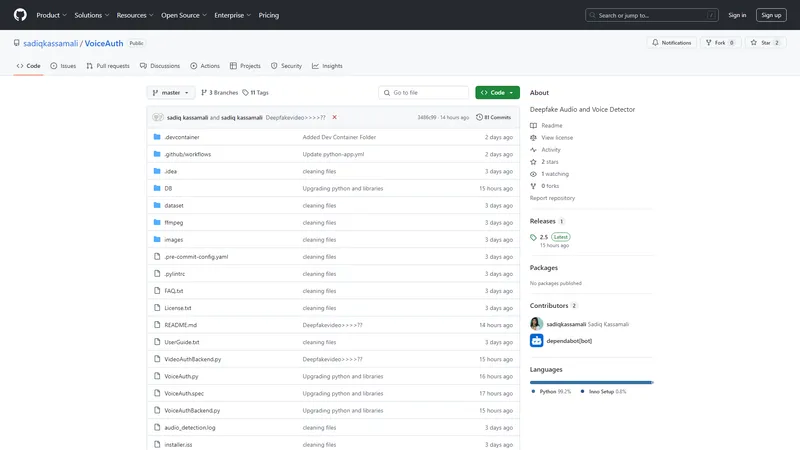Click the failed check red X icon
The image size is (800, 450).
(x=335, y=117)
